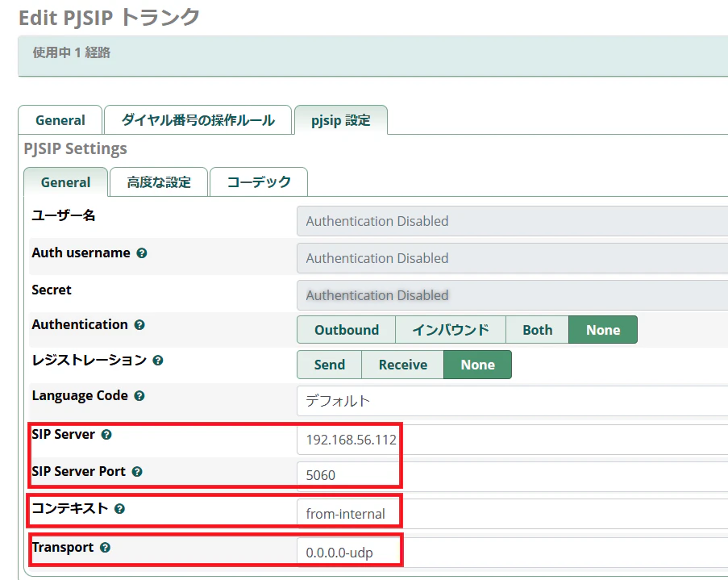Select the pjsip 設定 tab

pyautogui.click(x=341, y=120)
